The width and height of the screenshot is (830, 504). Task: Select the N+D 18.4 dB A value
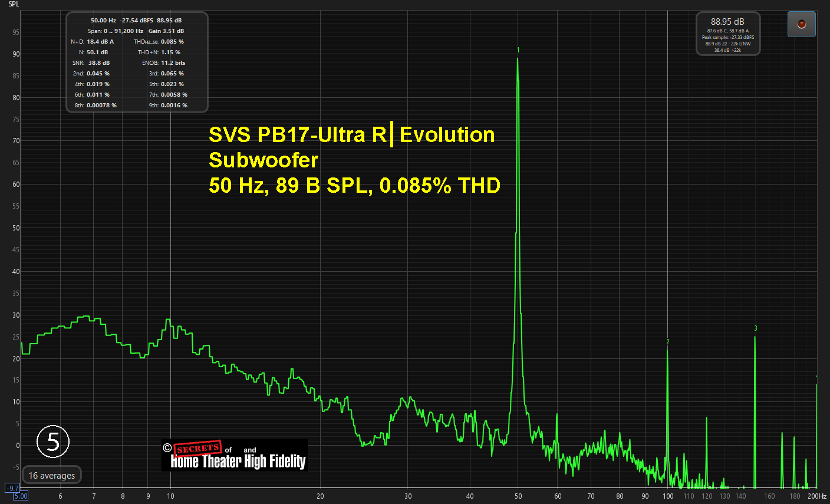pos(100,42)
